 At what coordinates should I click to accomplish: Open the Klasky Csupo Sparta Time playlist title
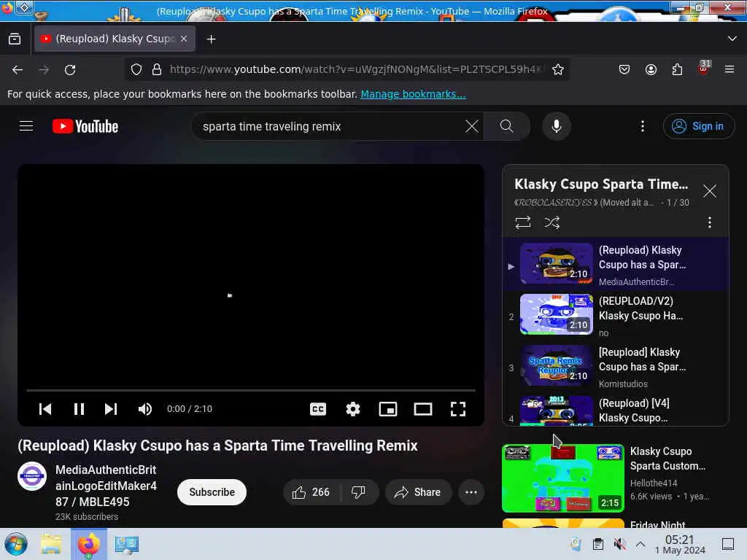point(601,184)
